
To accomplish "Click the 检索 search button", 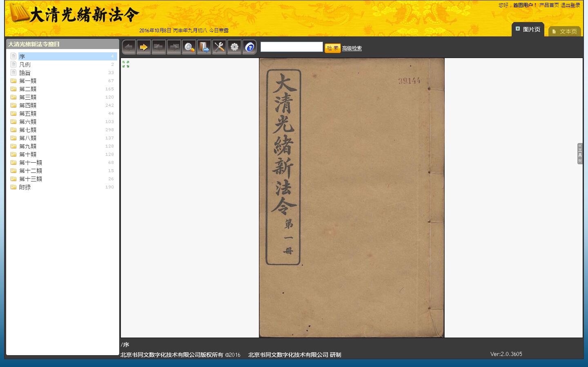I will click(x=332, y=48).
